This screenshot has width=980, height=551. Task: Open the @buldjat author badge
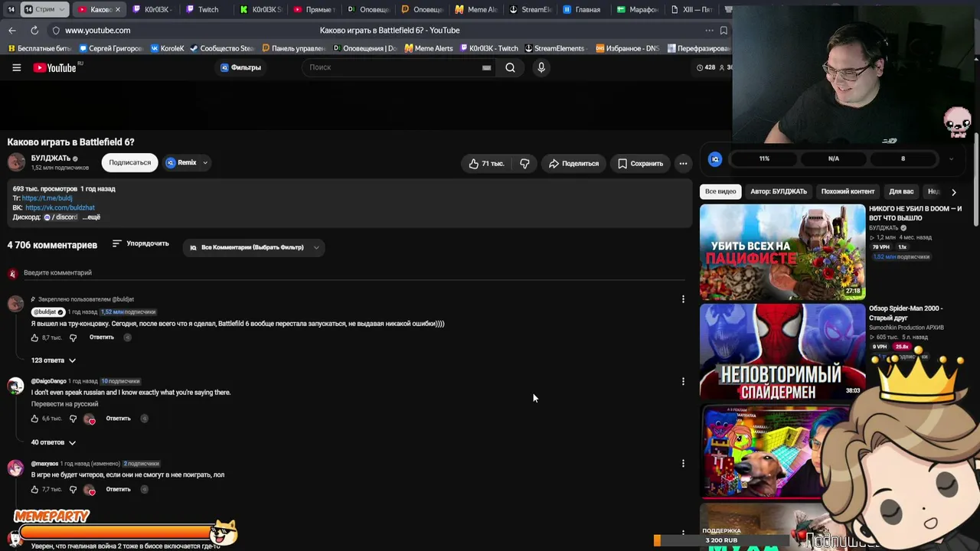click(x=48, y=312)
